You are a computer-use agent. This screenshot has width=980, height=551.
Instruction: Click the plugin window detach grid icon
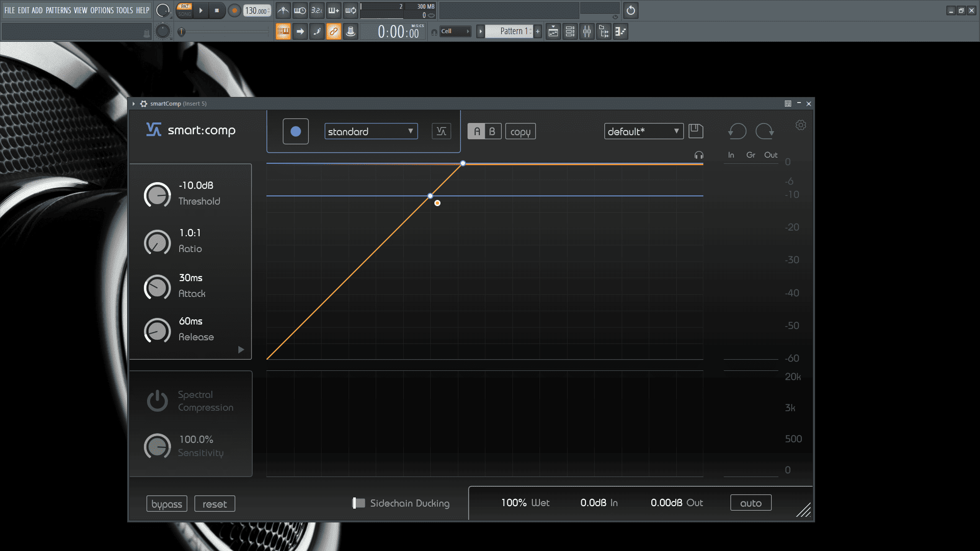point(788,104)
